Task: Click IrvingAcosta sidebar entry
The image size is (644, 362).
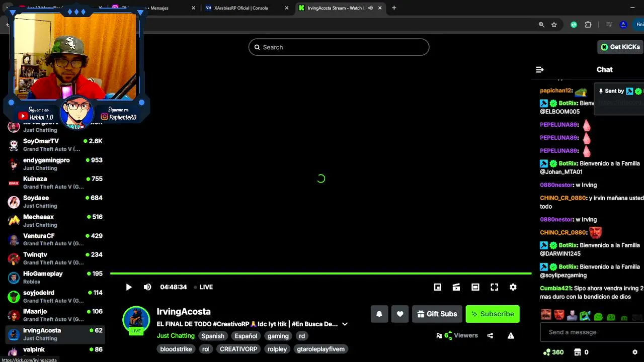Action: click(x=55, y=334)
